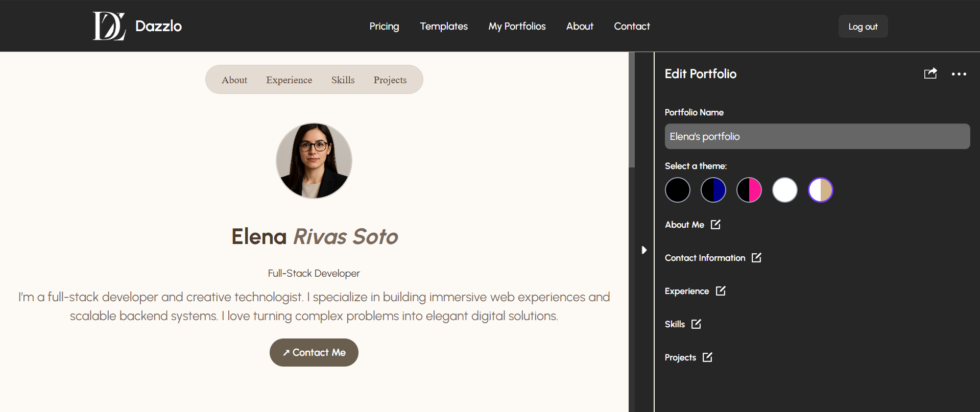Click the edit icon next to Skills
This screenshot has height=412, width=980.
coord(696,324)
